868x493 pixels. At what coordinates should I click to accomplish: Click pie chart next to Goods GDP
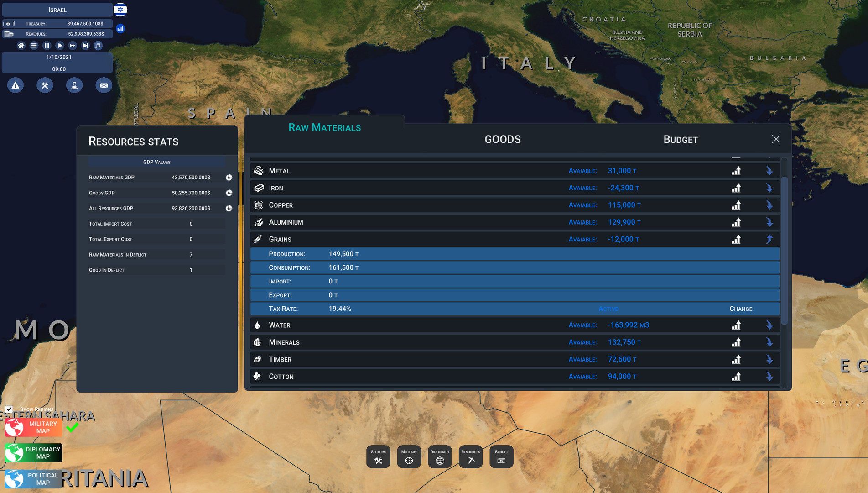coord(229,193)
